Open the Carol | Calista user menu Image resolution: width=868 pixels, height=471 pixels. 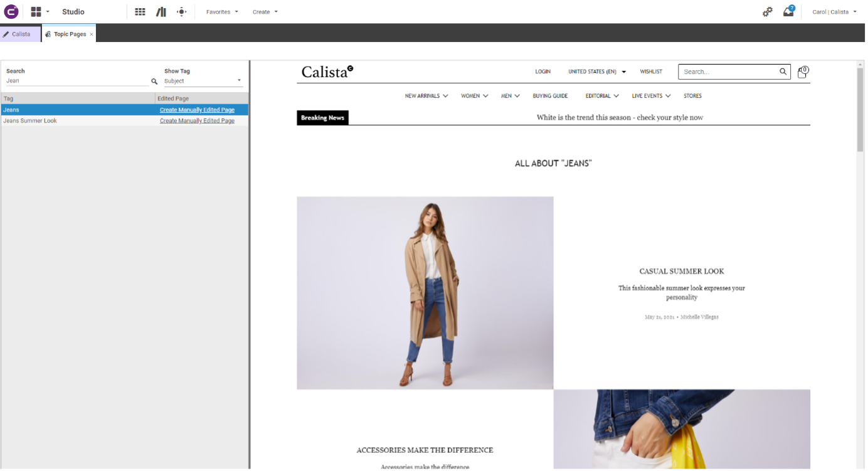(834, 12)
